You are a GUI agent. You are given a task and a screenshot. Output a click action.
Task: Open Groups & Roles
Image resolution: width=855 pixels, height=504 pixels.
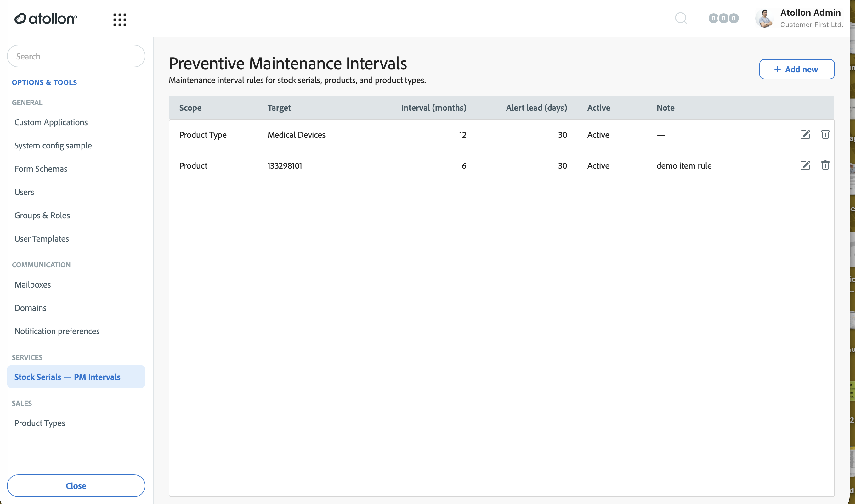(42, 215)
